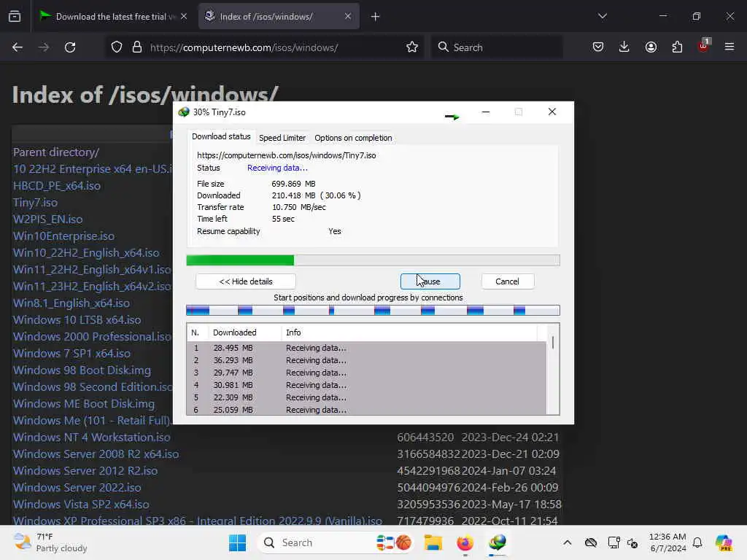
Task: Click the muted volume tray icon
Action: click(632, 542)
